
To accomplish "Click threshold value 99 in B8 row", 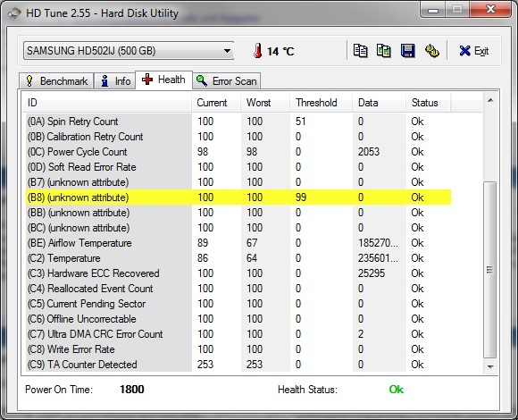I will coord(301,197).
